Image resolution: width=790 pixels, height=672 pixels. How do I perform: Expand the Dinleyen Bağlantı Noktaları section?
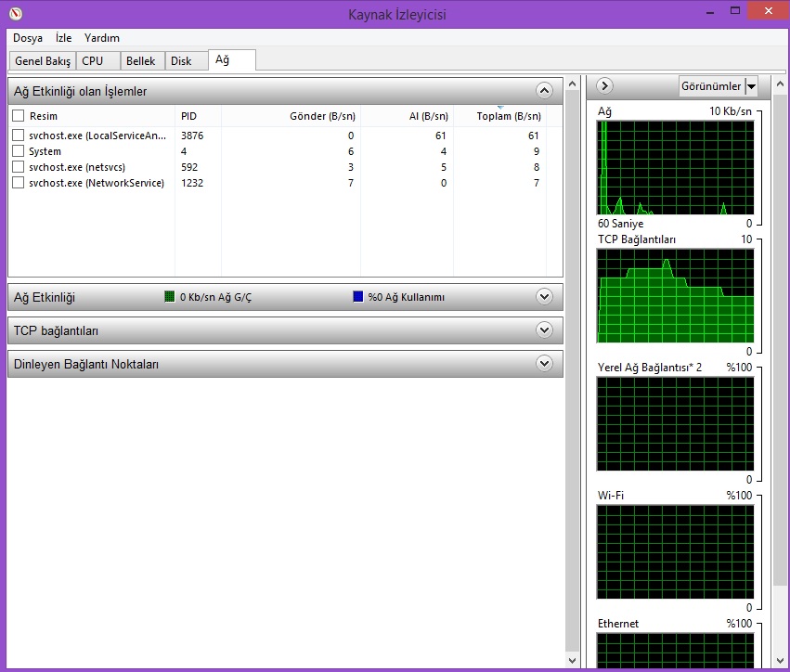click(544, 363)
